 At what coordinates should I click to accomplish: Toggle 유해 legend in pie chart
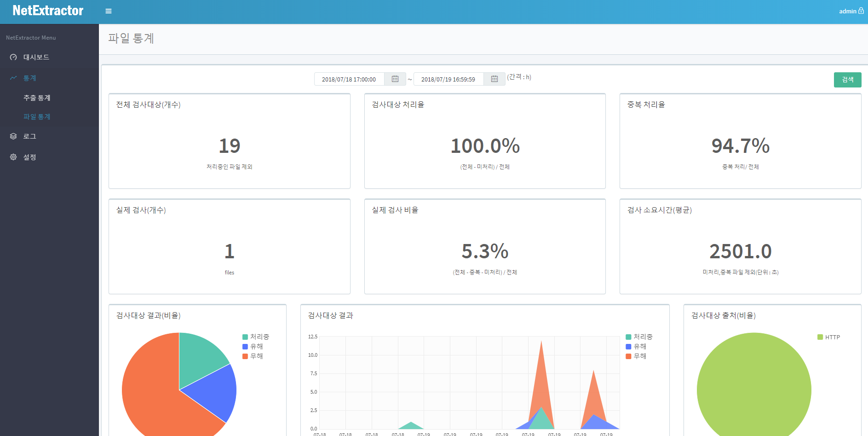pos(253,347)
